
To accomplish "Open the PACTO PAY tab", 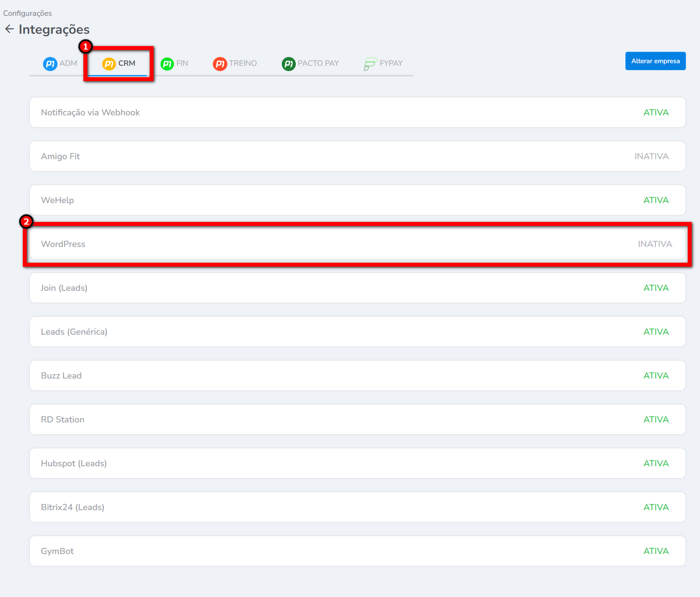I will click(318, 63).
